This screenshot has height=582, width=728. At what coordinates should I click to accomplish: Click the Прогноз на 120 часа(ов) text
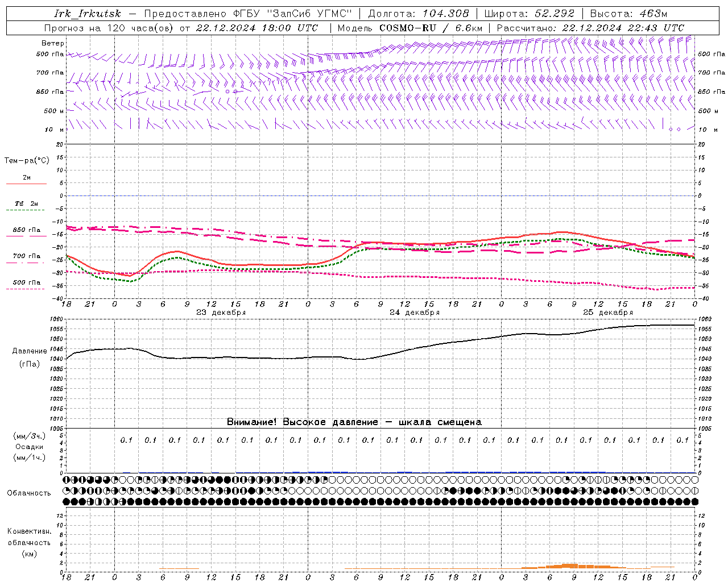click(x=110, y=28)
